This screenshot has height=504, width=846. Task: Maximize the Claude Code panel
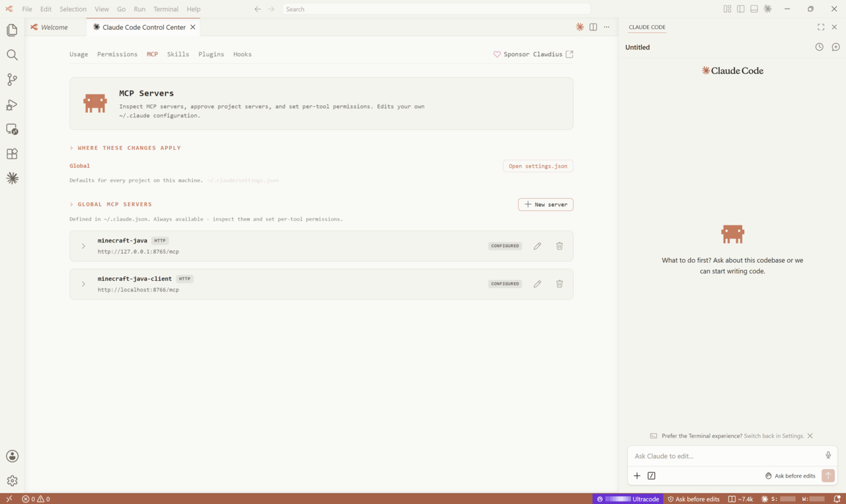tap(821, 27)
